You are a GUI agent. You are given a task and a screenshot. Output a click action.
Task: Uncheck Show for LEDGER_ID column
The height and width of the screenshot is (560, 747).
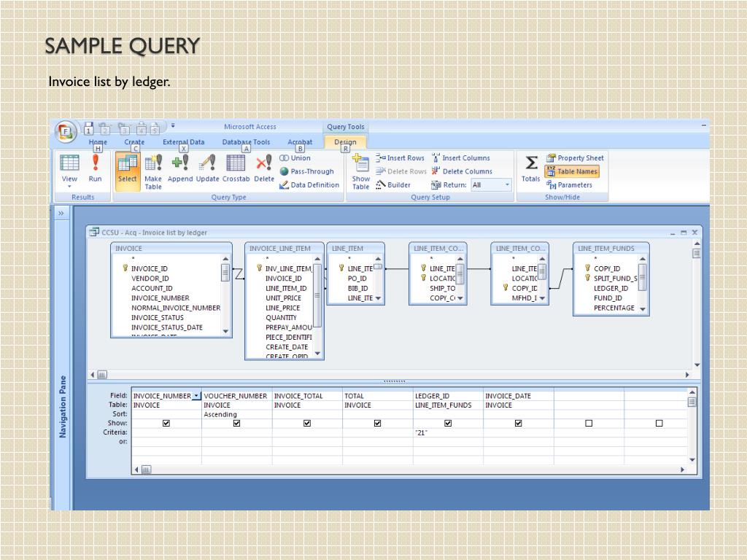(x=448, y=423)
